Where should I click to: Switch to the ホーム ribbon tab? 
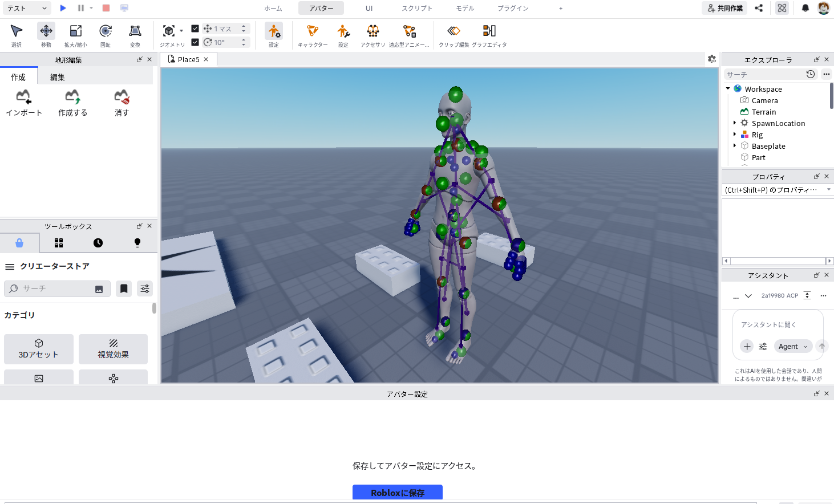pyautogui.click(x=273, y=8)
